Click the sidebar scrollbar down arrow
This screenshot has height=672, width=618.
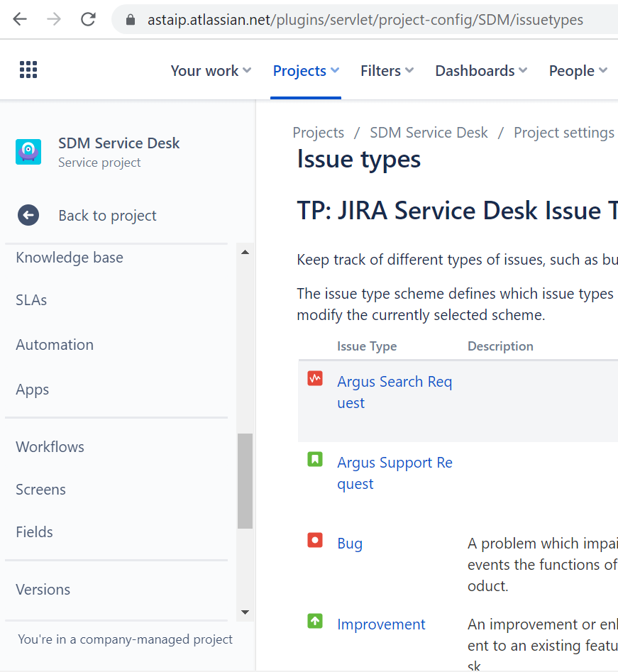coord(245,612)
